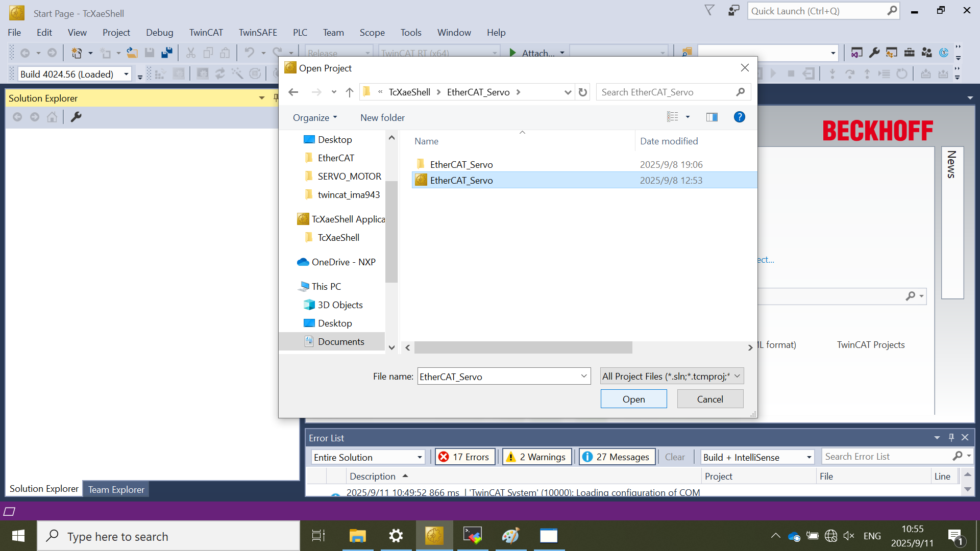Screen dimensions: 980x551
Task: Expand the Organize menu dropdown
Action: click(x=314, y=118)
